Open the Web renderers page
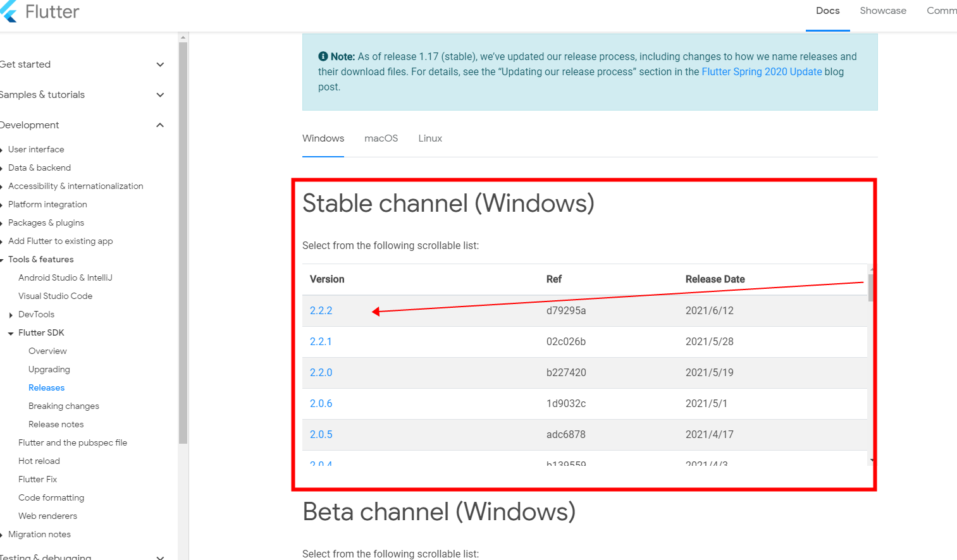Image resolution: width=957 pixels, height=560 pixels. click(x=47, y=516)
